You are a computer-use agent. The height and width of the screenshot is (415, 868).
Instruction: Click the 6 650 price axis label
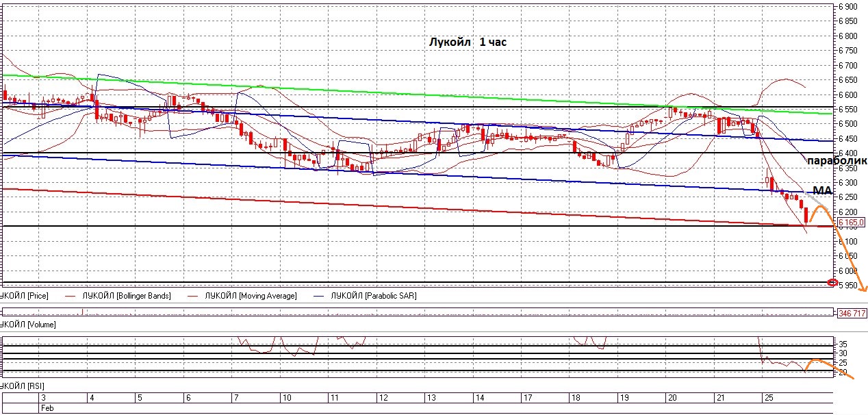pyautogui.click(x=847, y=80)
